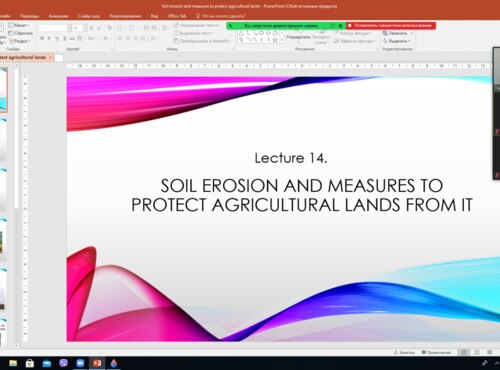
Task: Click 'Остановить совместное использование' stop sharing button
Action: [391, 25]
